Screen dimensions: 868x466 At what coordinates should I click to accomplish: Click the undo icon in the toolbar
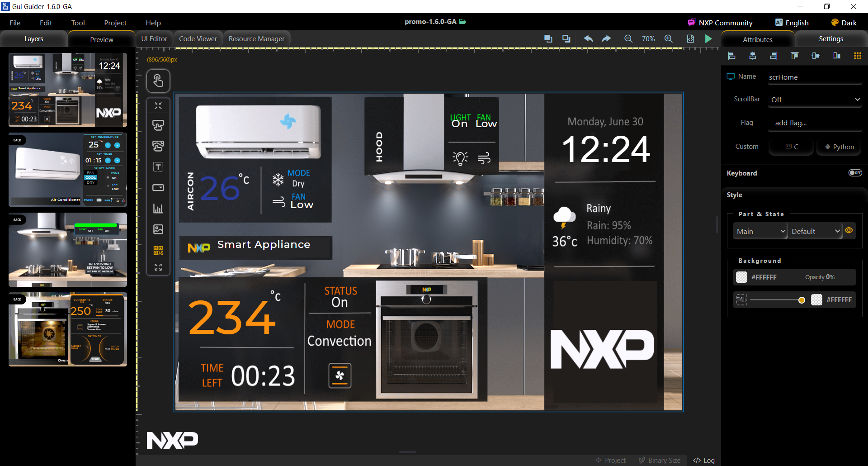(x=588, y=39)
